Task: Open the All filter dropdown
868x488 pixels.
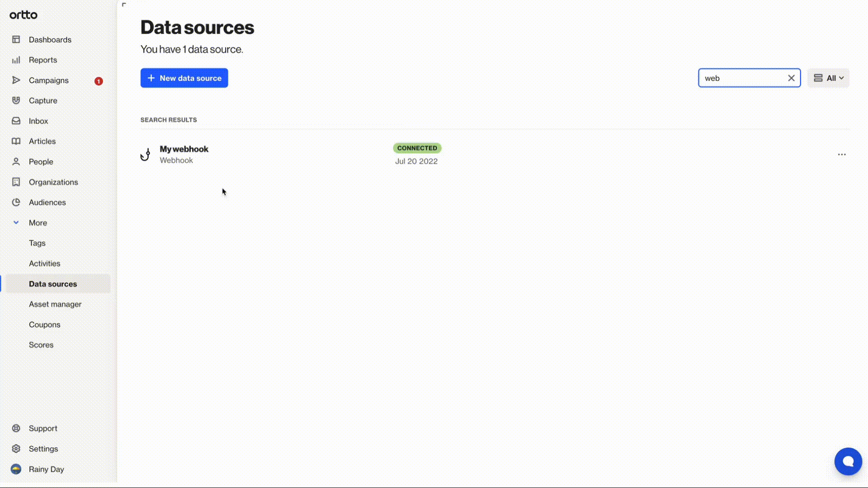Action: pyautogui.click(x=828, y=78)
